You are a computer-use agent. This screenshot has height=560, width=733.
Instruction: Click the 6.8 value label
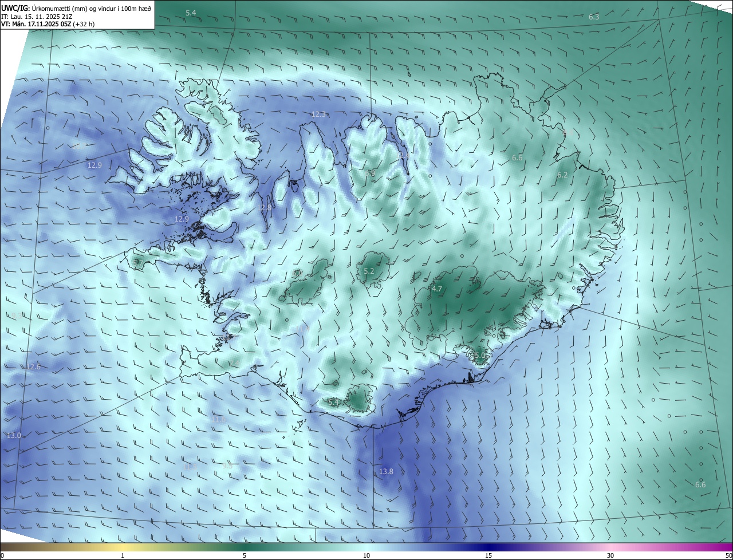[371, 172]
